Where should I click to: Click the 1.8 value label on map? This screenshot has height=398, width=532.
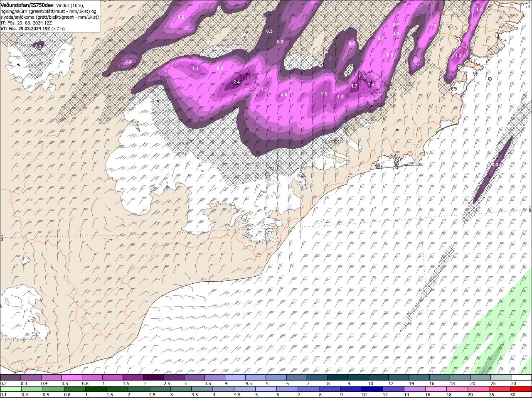tap(459, 55)
